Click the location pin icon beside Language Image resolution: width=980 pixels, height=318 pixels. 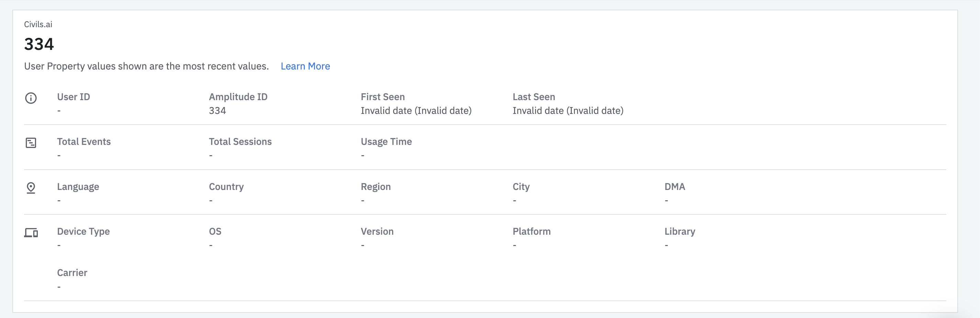tap(31, 188)
